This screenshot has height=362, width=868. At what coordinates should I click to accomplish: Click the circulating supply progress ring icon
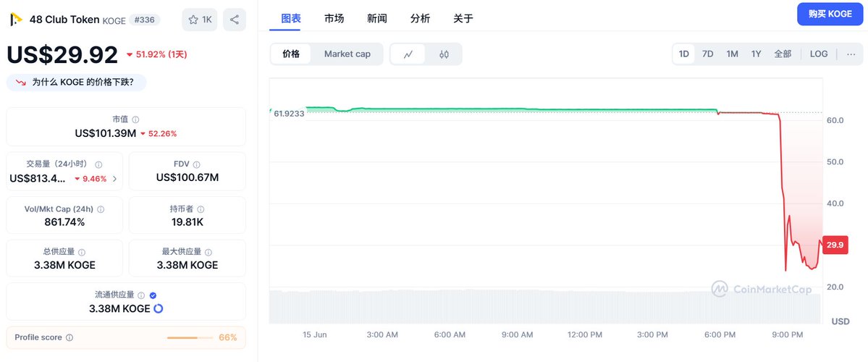coord(159,308)
